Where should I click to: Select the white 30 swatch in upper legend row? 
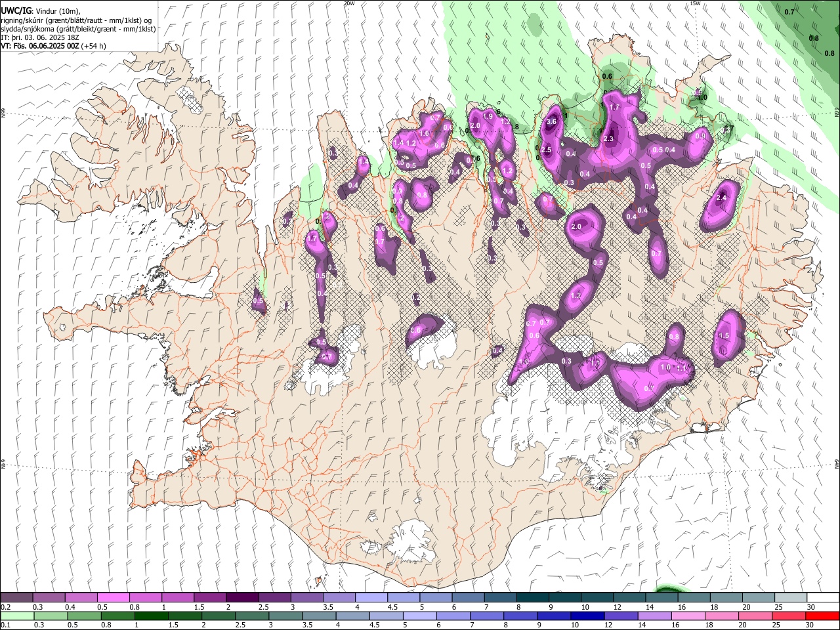(x=823, y=598)
